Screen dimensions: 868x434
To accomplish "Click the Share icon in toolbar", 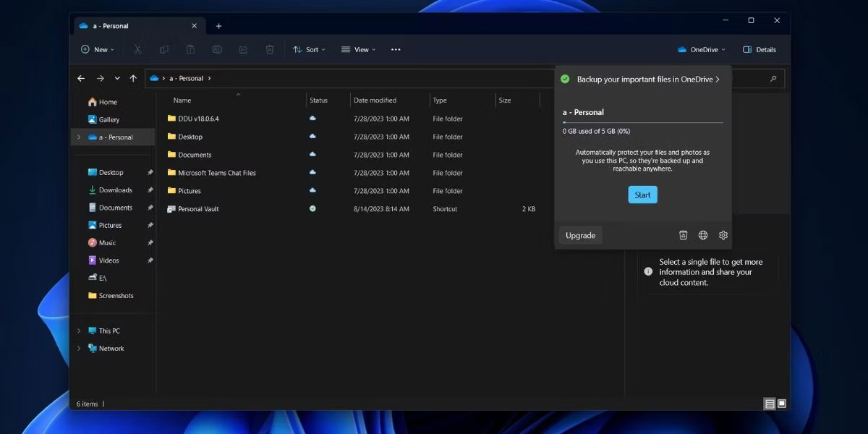I will pos(243,49).
